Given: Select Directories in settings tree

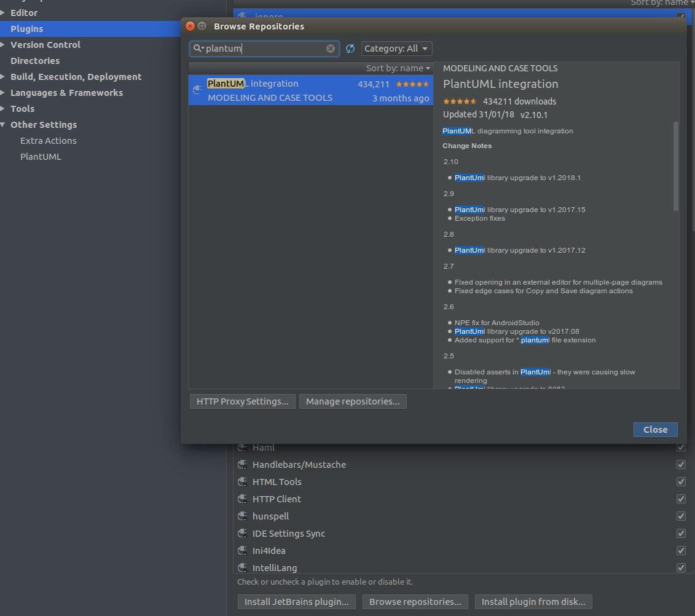Looking at the screenshot, I should coord(35,61).
